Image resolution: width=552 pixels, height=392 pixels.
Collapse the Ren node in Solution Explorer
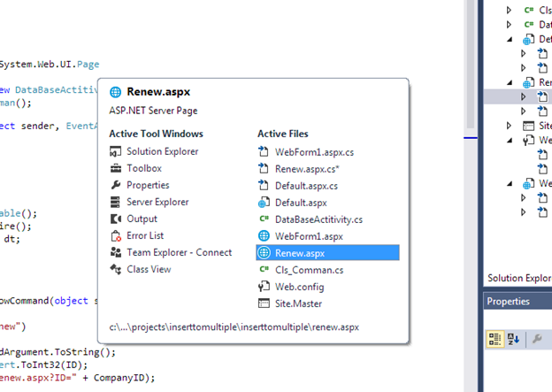pos(510,83)
